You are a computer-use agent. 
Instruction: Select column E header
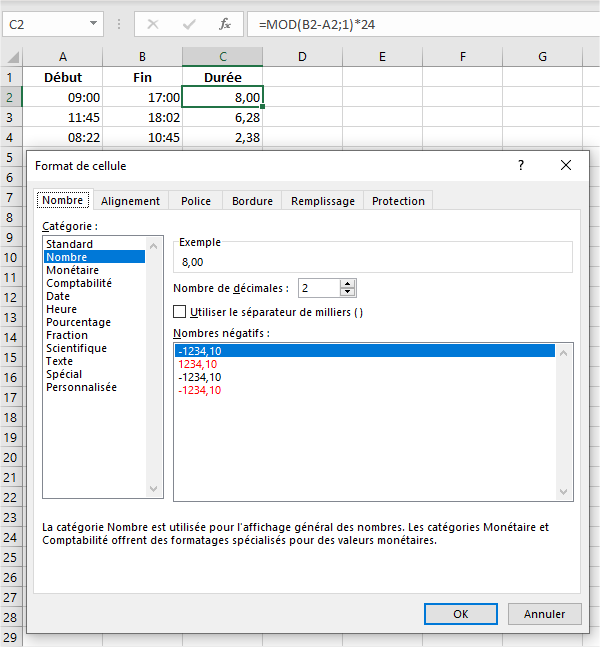[x=383, y=57]
